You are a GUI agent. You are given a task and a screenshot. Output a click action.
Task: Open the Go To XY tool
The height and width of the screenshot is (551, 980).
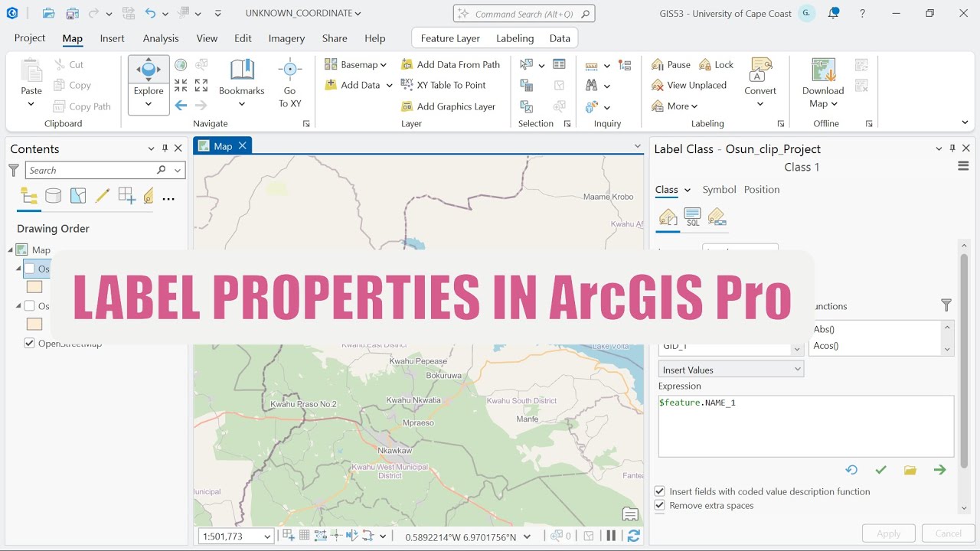(289, 83)
